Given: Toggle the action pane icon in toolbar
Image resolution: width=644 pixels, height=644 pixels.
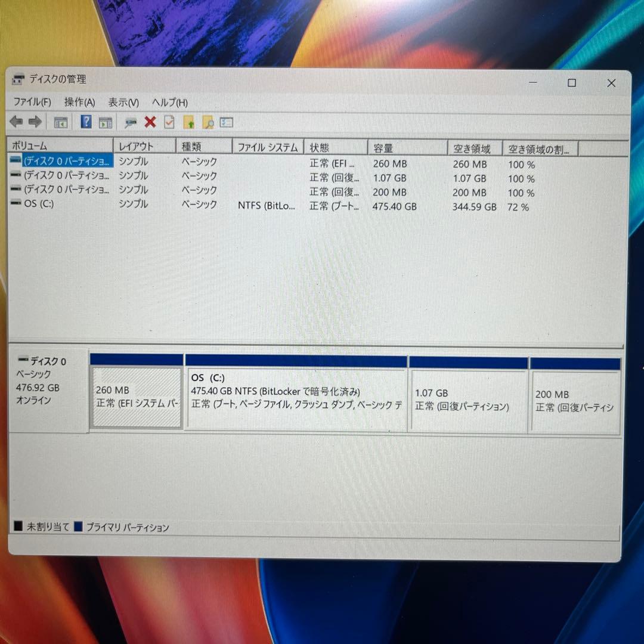Looking at the screenshot, I should coord(105,122).
